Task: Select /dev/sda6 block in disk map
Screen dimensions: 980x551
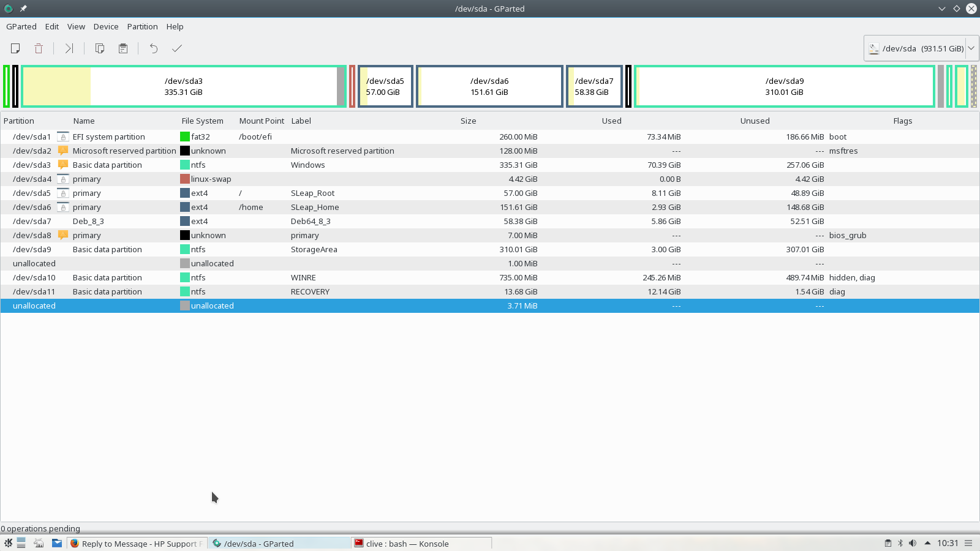Action: coord(489,86)
